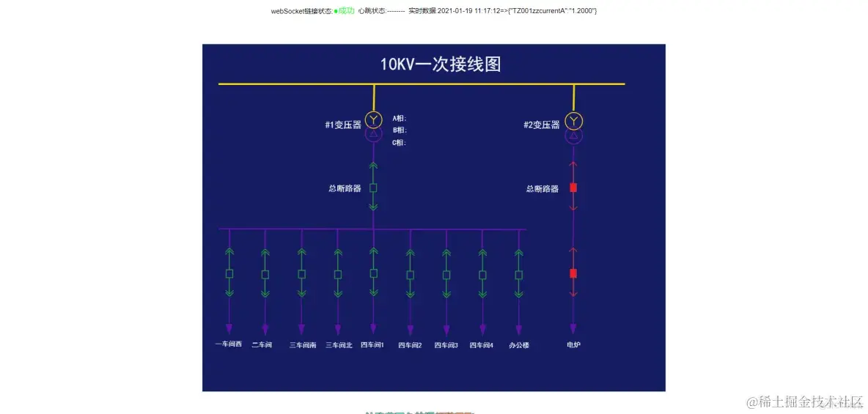Click the A相 reading label

tap(400, 118)
